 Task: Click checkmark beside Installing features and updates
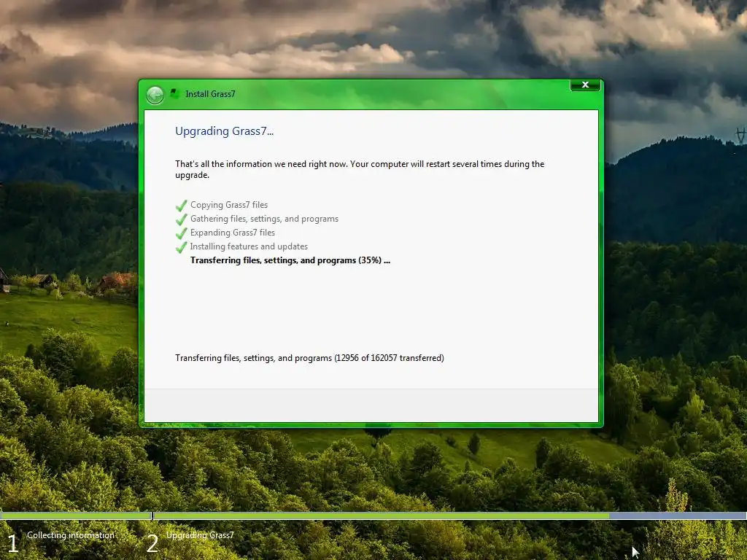(181, 247)
